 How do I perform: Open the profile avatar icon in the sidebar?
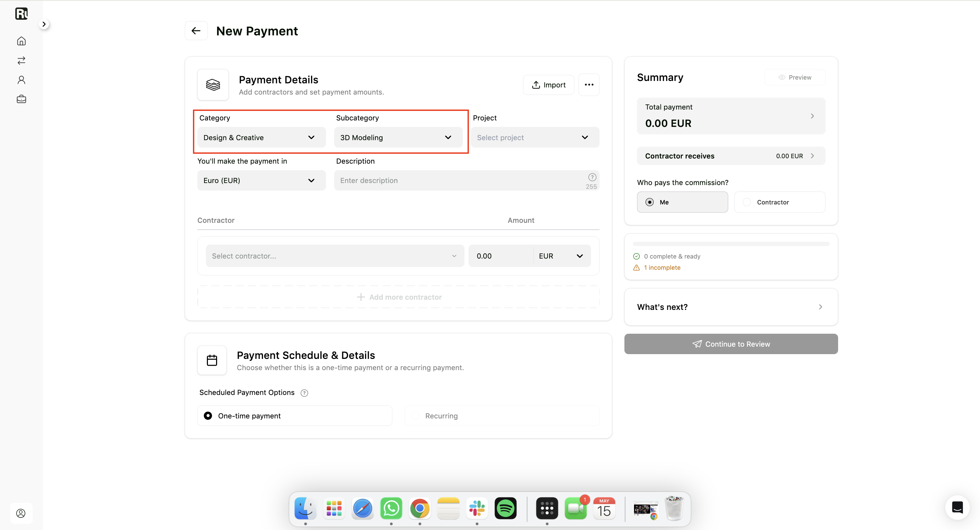tap(21, 513)
